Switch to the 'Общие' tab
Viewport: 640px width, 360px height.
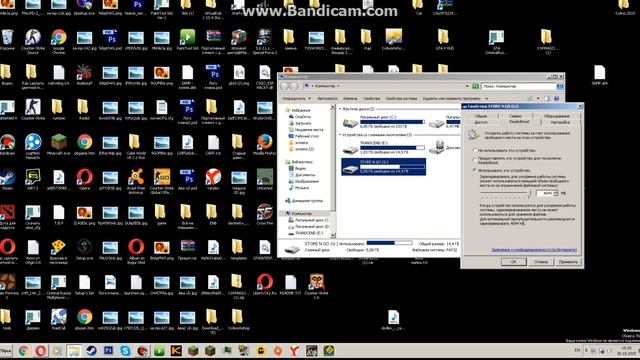pyautogui.click(x=481, y=116)
